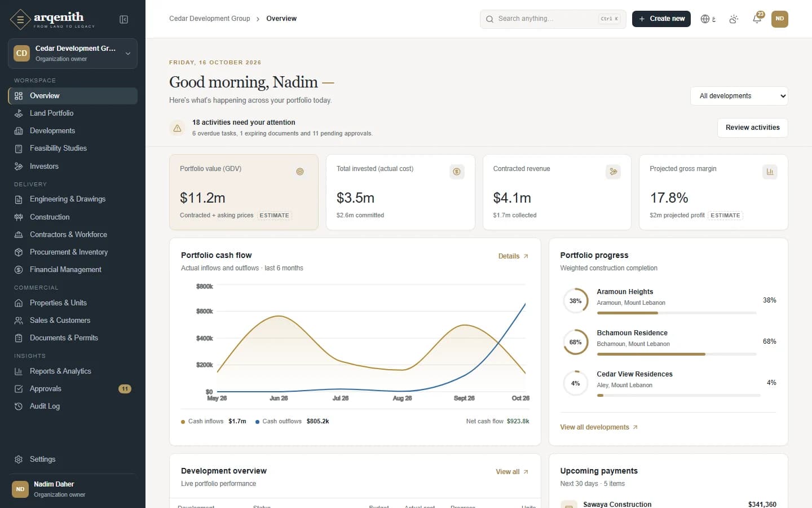This screenshot has height=508, width=812.
Task: Click the warning triangle icon beside activities alert
Action: tap(177, 128)
